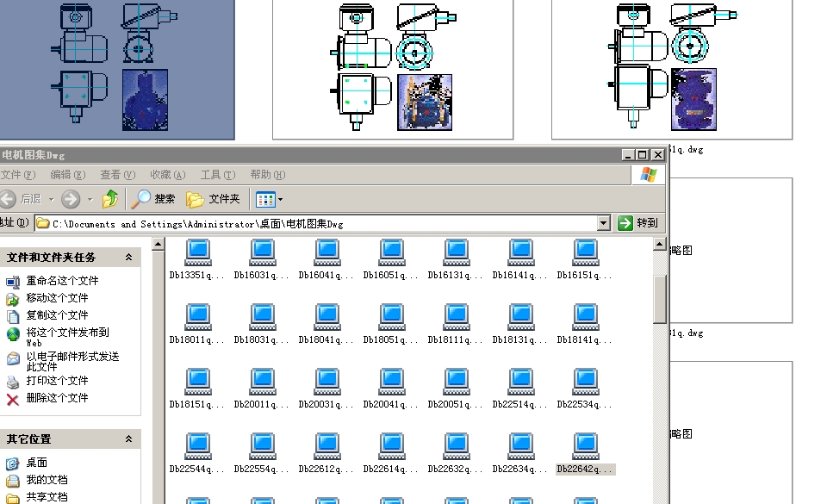
Task: Click the Forward navigation arrow icon
Action: tap(71, 199)
